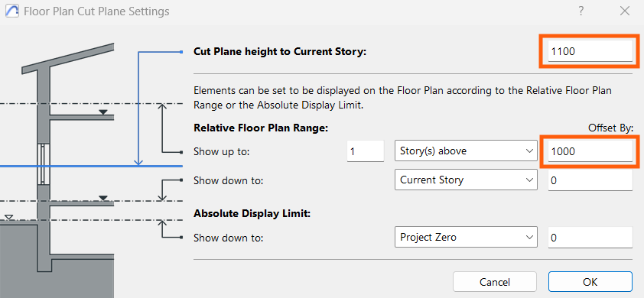Open the help question mark button
Screen dimensions: 644x298
(x=581, y=11)
